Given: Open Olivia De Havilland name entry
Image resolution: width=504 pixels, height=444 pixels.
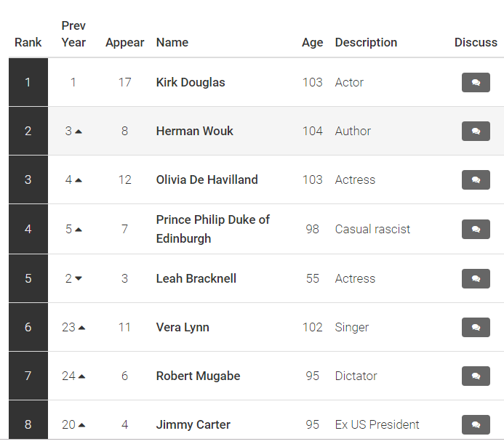Looking at the screenshot, I should coord(207,180).
